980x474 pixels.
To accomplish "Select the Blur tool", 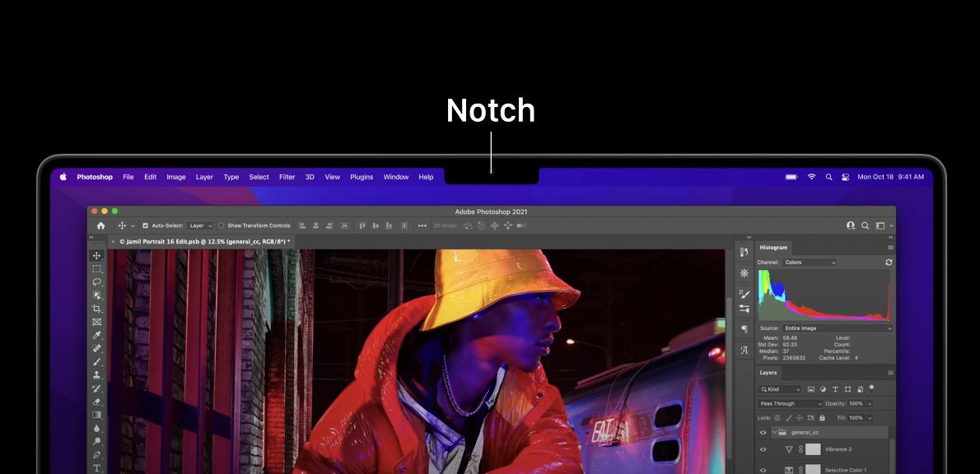I will [x=97, y=429].
